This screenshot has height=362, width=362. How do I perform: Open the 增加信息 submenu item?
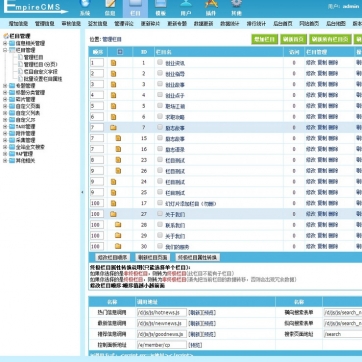point(18,24)
